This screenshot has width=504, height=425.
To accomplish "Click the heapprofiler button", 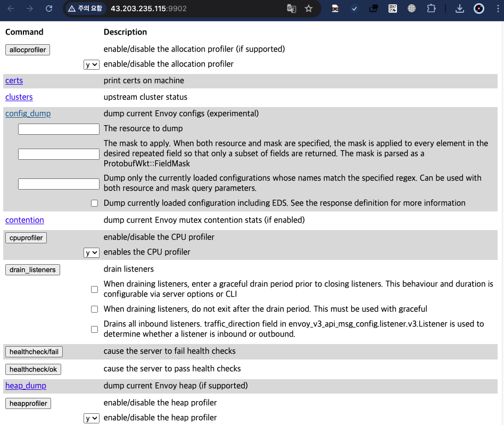I will [28, 404].
